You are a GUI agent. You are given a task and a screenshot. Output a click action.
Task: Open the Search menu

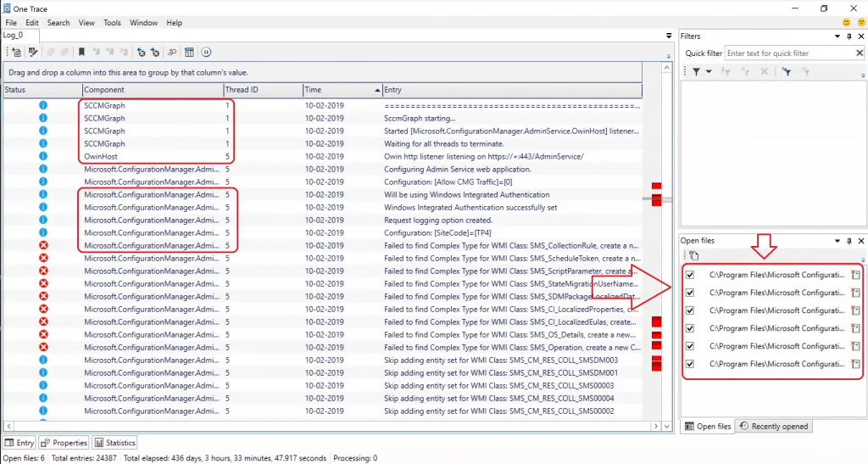click(x=58, y=23)
